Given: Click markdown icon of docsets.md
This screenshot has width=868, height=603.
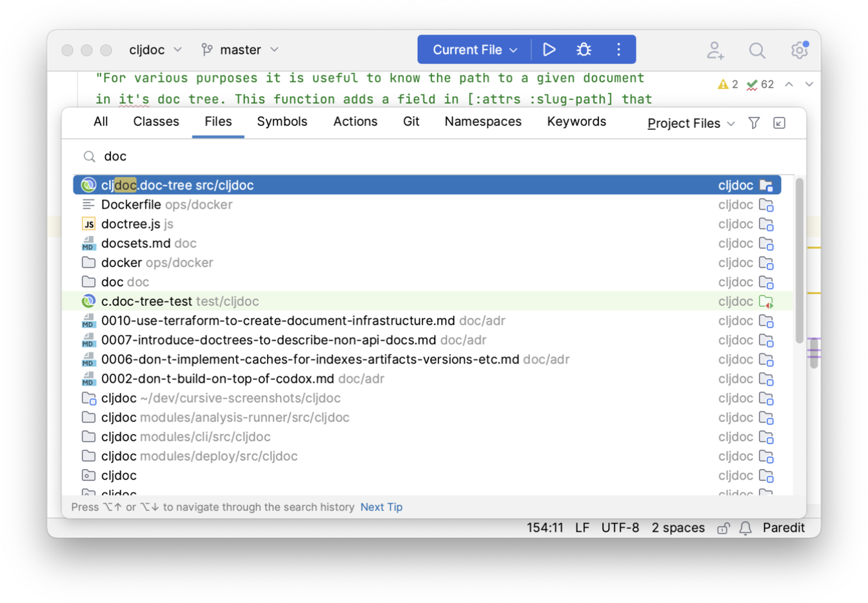Looking at the screenshot, I should pyautogui.click(x=88, y=243).
